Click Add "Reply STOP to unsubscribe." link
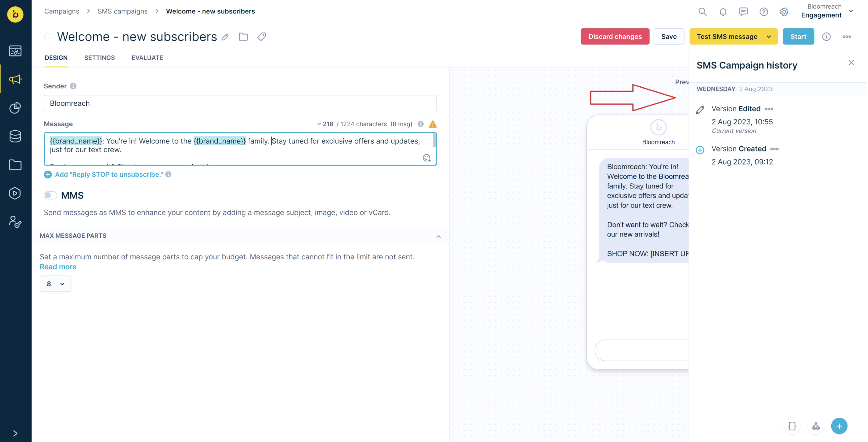Viewport: 868px width, 442px height. pyautogui.click(x=109, y=174)
